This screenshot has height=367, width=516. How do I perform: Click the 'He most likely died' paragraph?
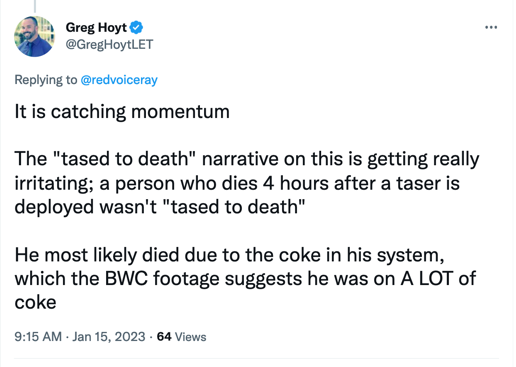click(245, 278)
